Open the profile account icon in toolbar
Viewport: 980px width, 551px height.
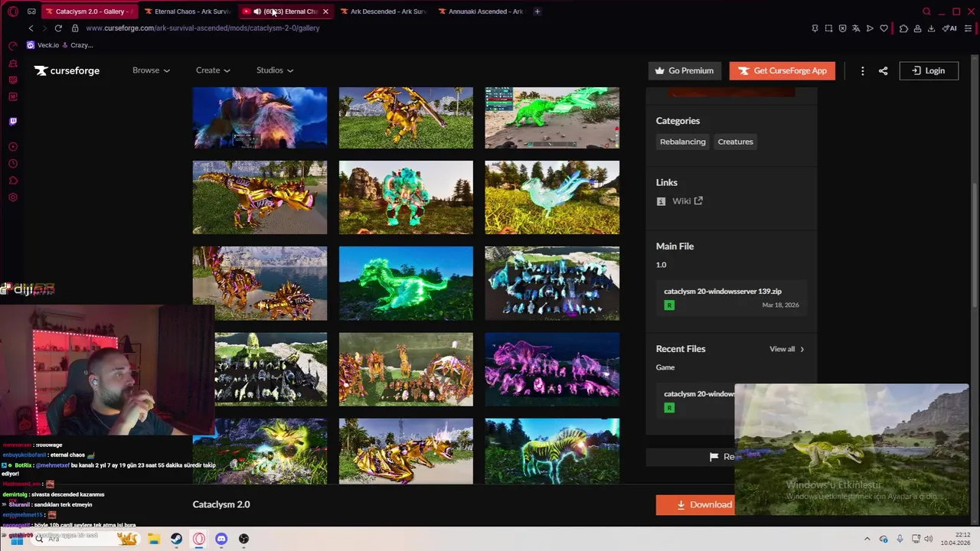917,28
